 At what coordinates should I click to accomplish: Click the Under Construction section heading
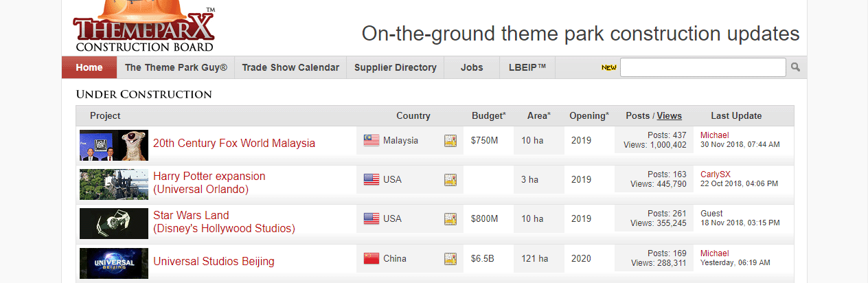[144, 94]
